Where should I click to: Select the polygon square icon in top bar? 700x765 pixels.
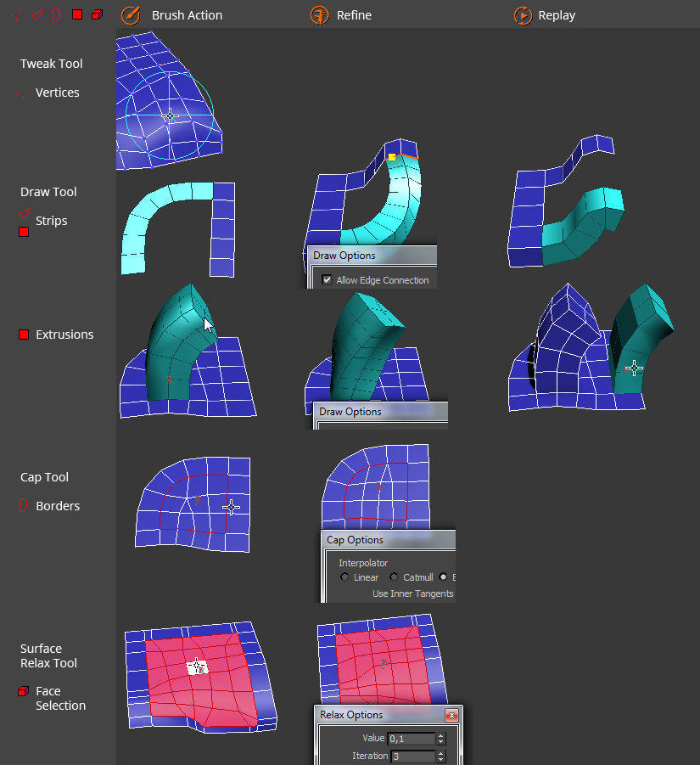click(77, 15)
